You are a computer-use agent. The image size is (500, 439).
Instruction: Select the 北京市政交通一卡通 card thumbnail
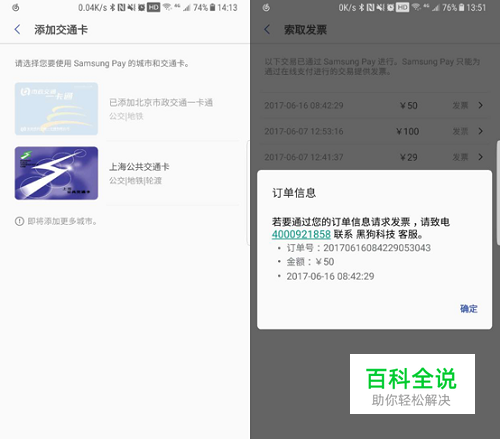56,109
